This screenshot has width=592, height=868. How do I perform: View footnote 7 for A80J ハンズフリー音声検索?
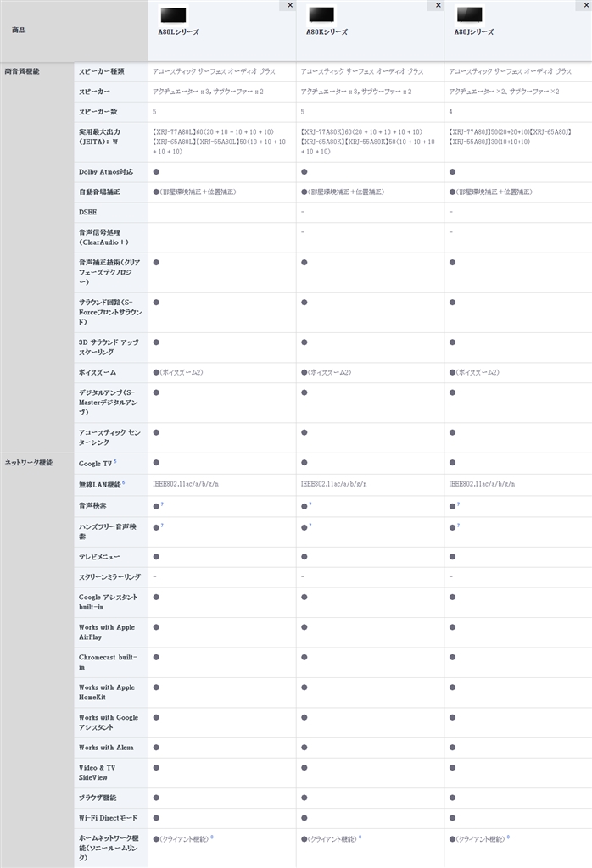(458, 526)
